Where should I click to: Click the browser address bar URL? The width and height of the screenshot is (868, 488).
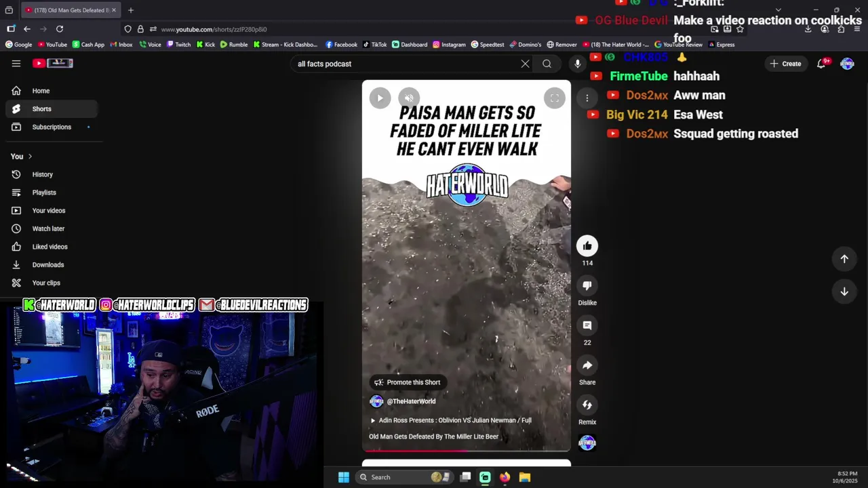click(214, 29)
